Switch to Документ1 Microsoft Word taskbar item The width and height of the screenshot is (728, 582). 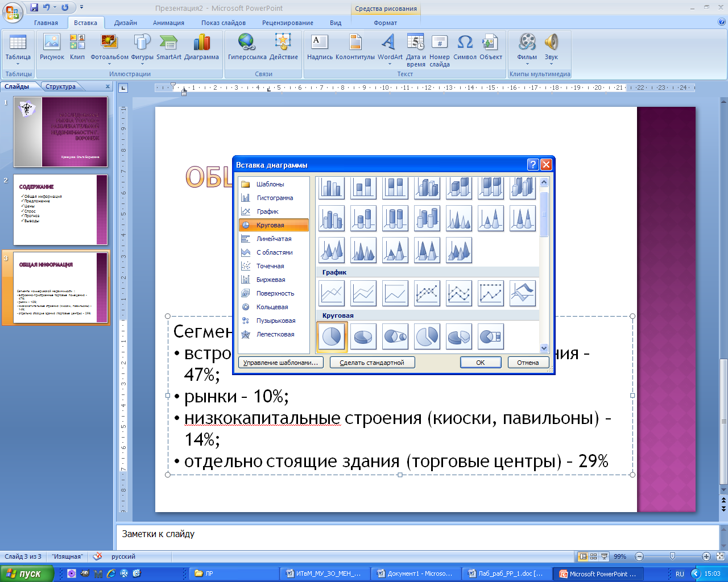pyautogui.click(x=415, y=573)
